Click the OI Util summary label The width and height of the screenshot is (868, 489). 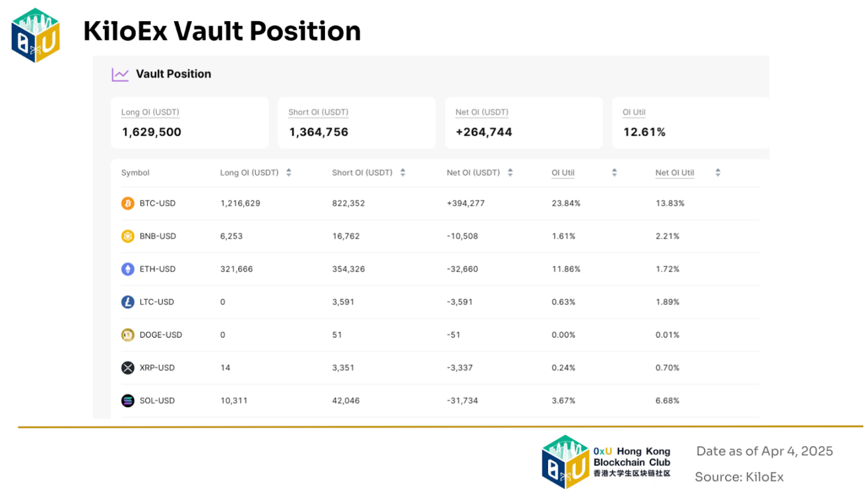(634, 112)
